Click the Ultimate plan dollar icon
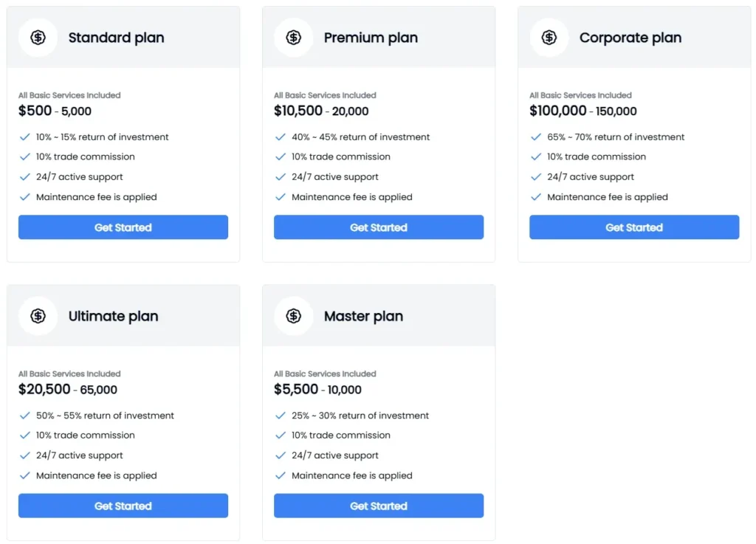Image resolution: width=756 pixels, height=544 pixels. pyautogui.click(x=38, y=316)
